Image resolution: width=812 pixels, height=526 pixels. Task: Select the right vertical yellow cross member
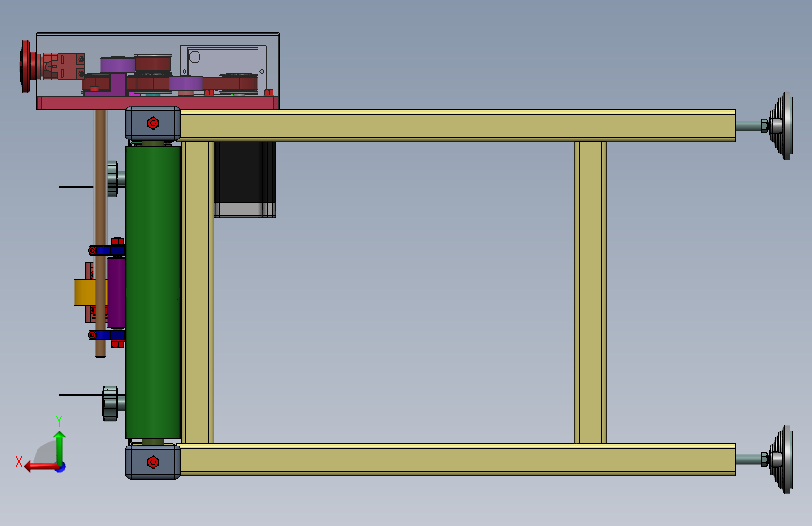590,292
